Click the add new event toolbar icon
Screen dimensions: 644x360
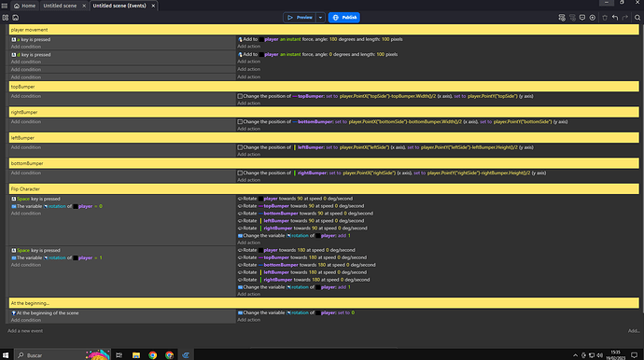562,18
